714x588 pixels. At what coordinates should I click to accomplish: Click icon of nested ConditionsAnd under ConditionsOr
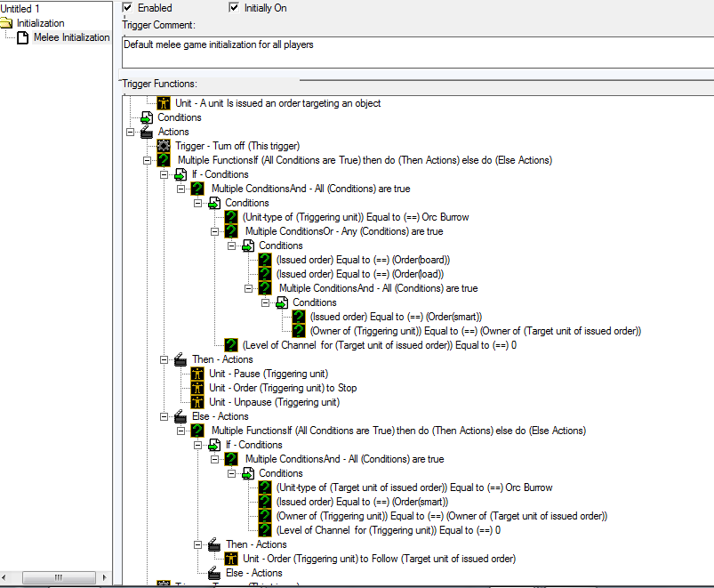coord(265,288)
